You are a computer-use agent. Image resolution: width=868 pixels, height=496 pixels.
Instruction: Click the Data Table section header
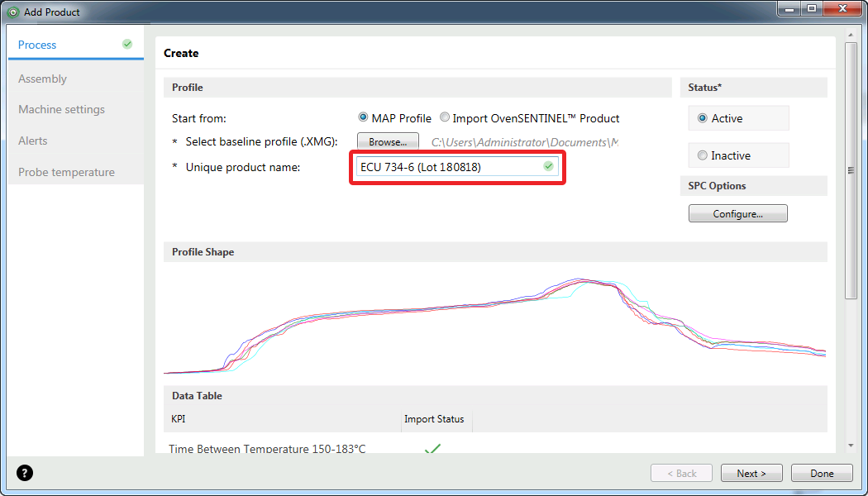coord(495,396)
